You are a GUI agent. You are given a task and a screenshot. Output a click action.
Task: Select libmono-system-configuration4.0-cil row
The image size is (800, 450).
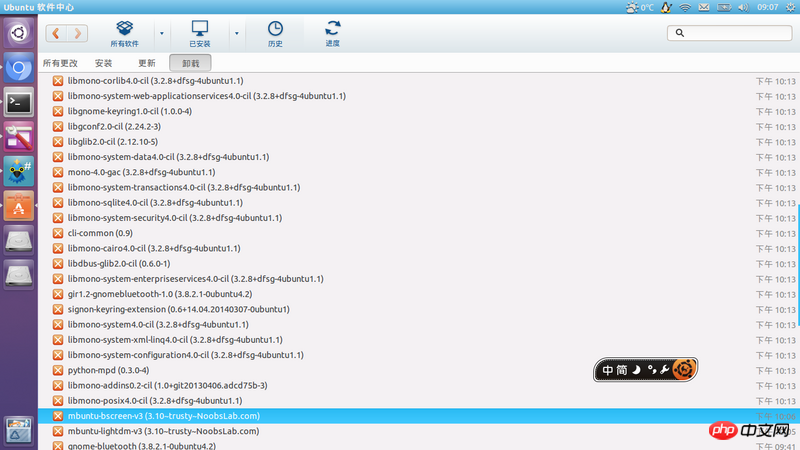(419, 355)
